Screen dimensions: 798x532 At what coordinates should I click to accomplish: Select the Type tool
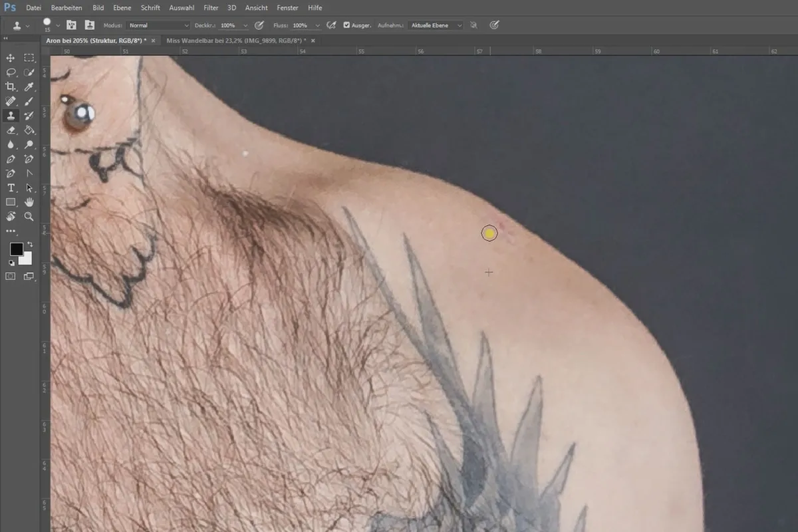(11, 188)
